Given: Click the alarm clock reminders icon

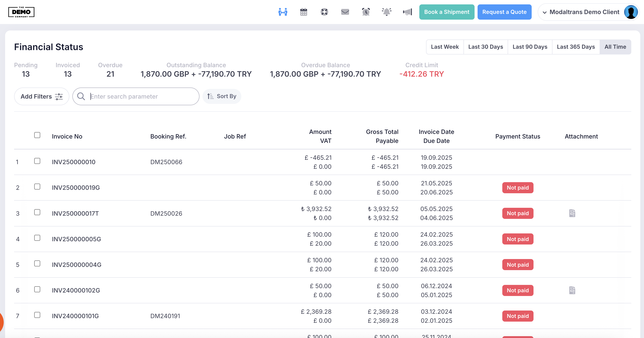Looking at the screenshot, I should click(x=366, y=12).
